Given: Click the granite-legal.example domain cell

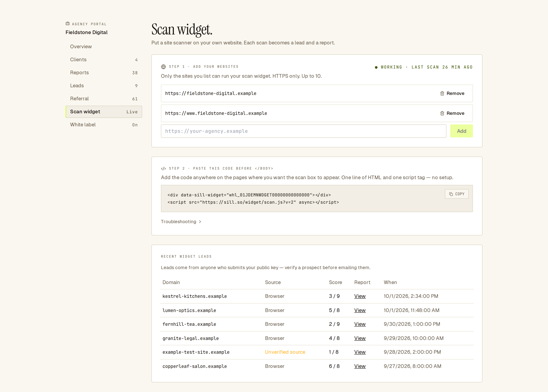Looking at the screenshot, I should tap(190, 338).
